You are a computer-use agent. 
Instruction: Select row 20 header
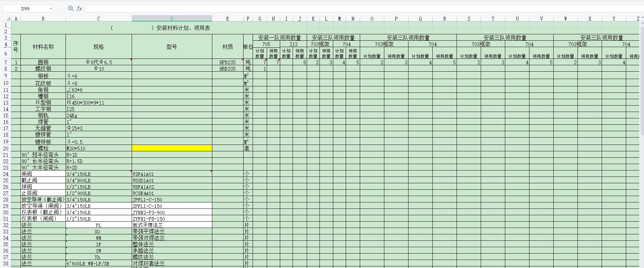(6, 148)
